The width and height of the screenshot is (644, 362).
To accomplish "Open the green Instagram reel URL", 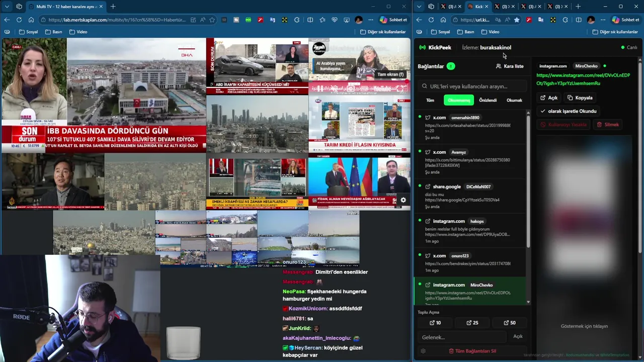I will tap(583, 79).
